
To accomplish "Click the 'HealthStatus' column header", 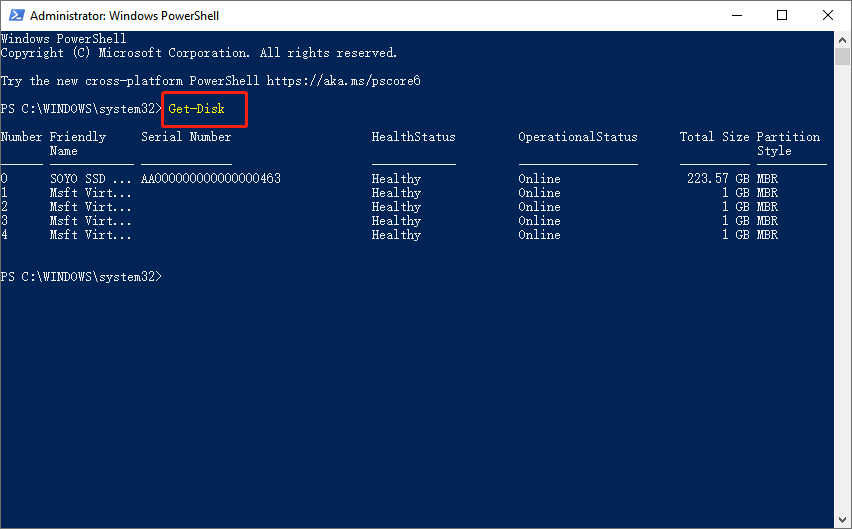I will [414, 137].
